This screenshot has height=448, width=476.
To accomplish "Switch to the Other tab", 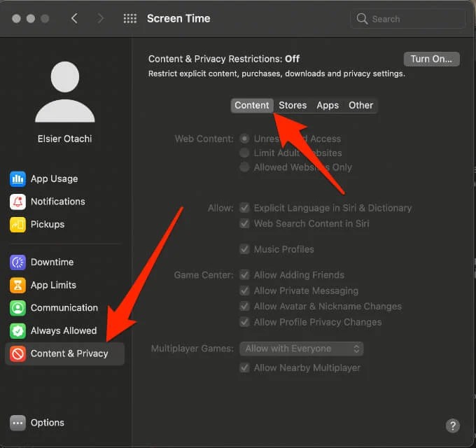I will tap(360, 105).
